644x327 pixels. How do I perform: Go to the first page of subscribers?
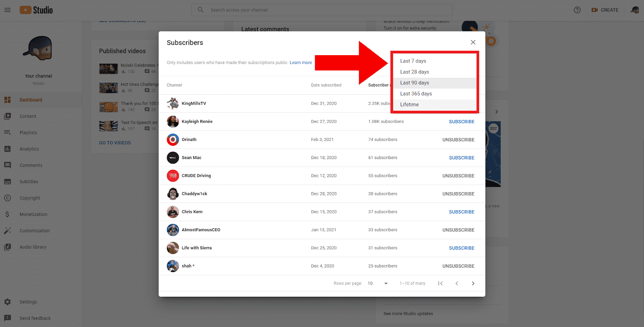click(440, 284)
